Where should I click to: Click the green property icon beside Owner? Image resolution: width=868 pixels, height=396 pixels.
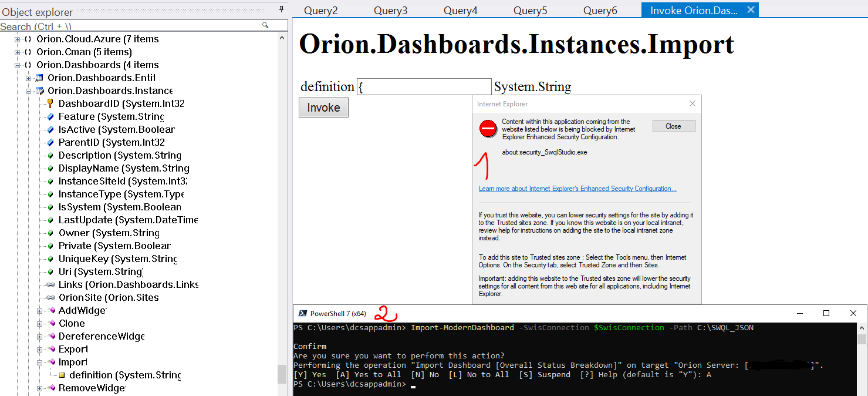[x=50, y=233]
